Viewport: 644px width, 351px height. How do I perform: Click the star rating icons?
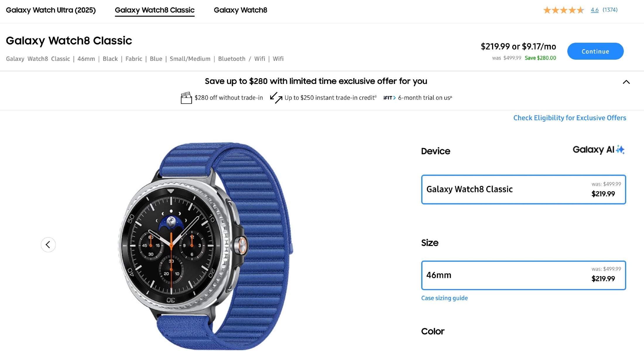coord(563,10)
